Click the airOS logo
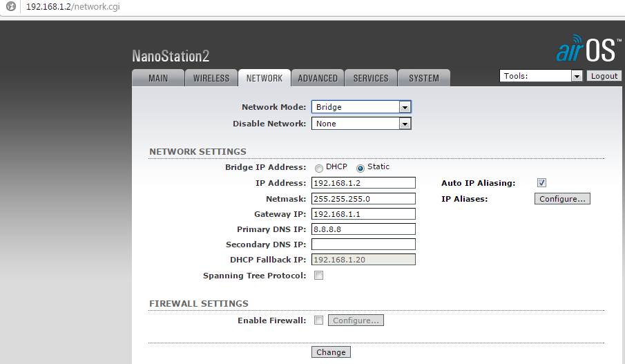This screenshot has width=625, height=364. click(588, 48)
